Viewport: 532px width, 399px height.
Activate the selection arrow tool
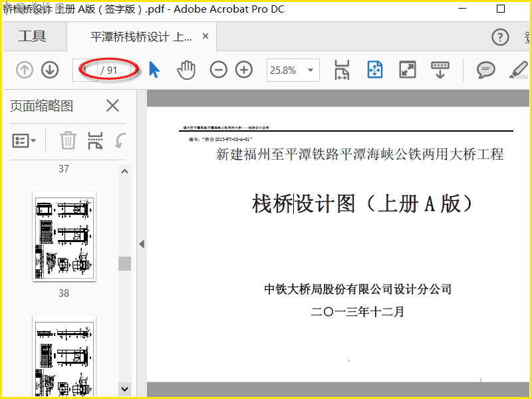[x=154, y=70]
